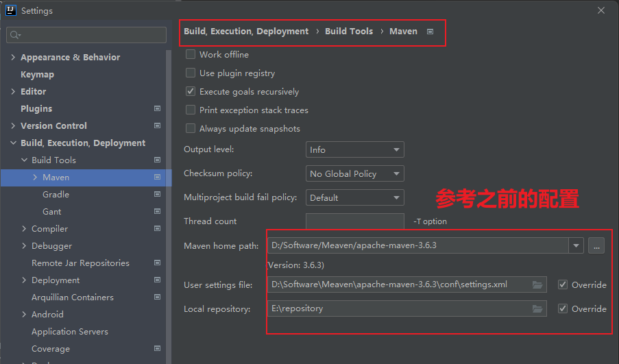Click the Local repository path field
The height and width of the screenshot is (364, 619).
tap(407, 308)
